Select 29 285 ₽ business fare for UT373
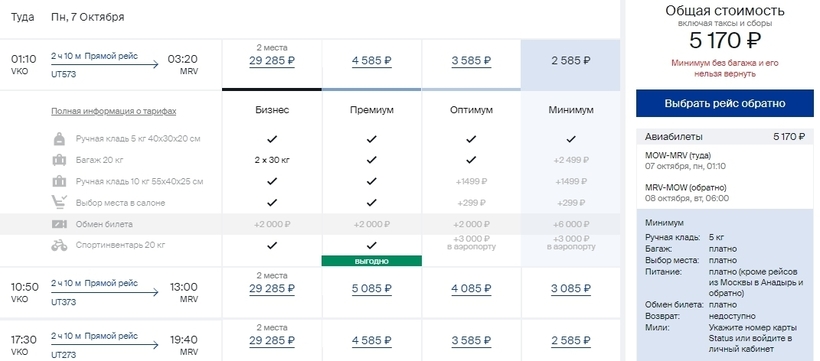 (272, 289)
